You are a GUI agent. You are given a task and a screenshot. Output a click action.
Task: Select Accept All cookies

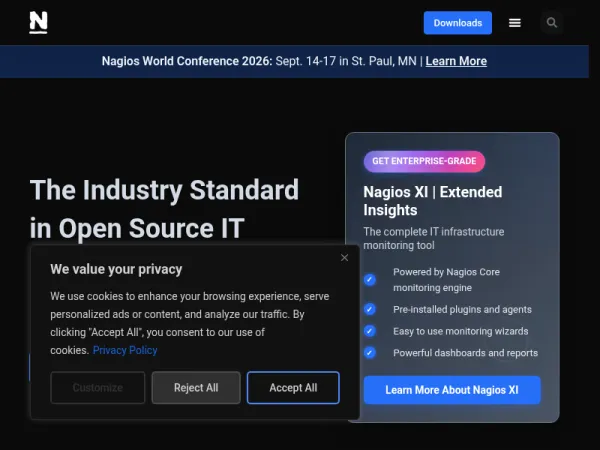coord(293,388)
